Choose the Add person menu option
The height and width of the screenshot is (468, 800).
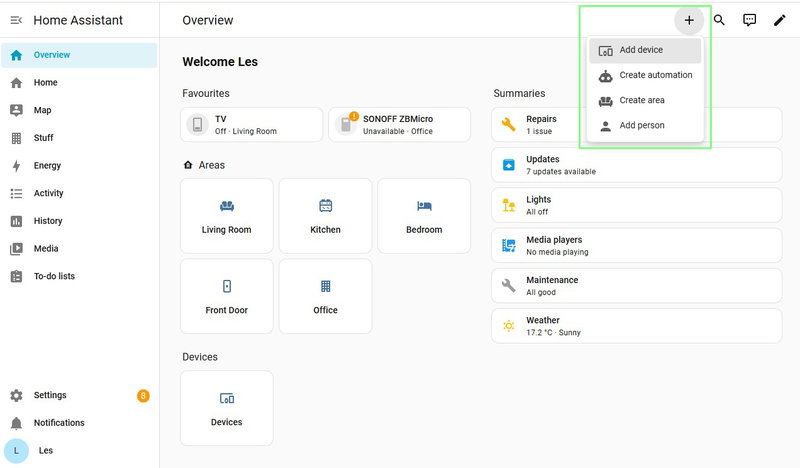tap(645, 125)
